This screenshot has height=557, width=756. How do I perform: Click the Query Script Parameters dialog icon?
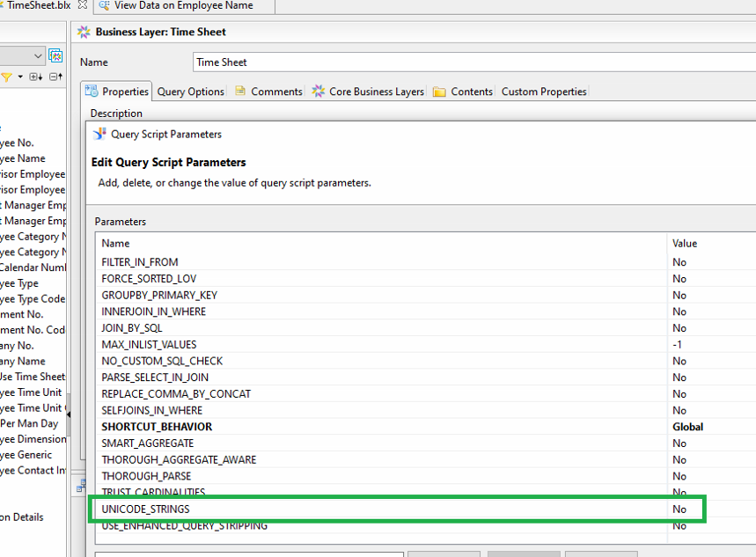[x=99, y=135]
